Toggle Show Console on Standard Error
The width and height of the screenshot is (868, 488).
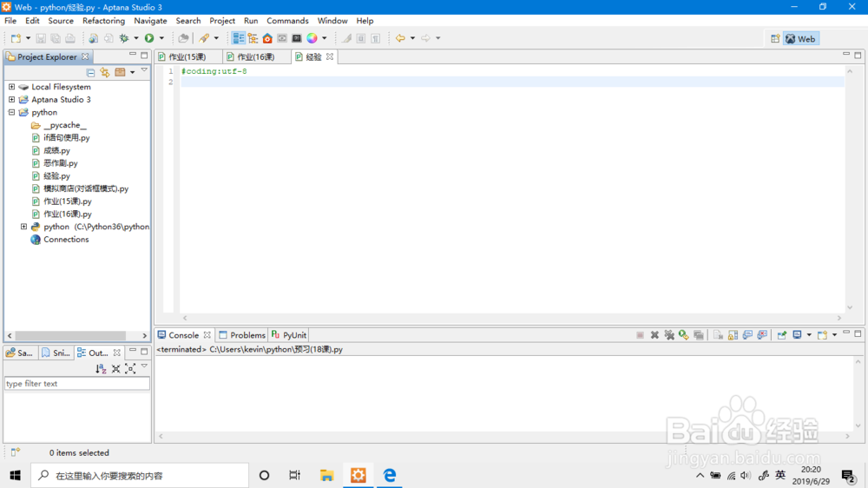[762, 335]
